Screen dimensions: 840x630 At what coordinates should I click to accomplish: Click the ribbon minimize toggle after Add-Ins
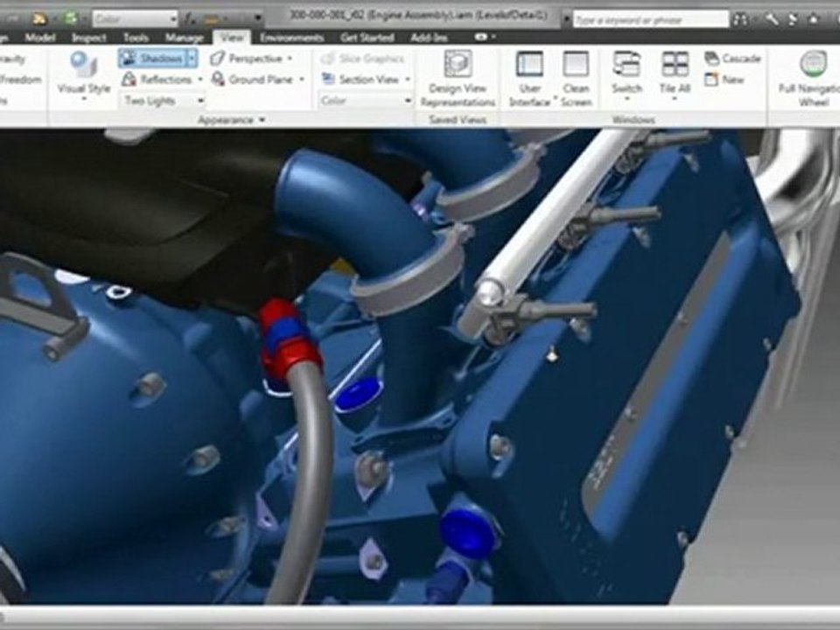tap(481, 37)
